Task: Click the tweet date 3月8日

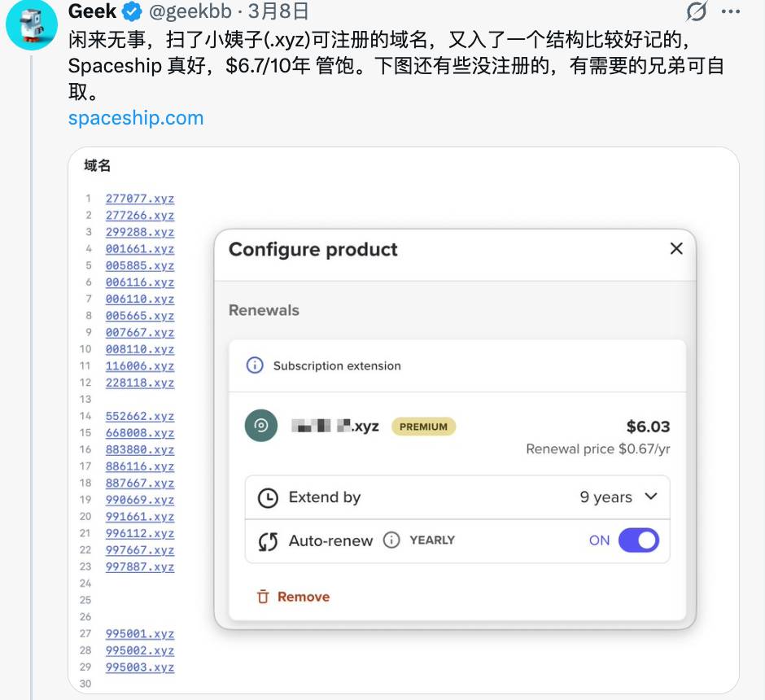Action: [278, 11]
